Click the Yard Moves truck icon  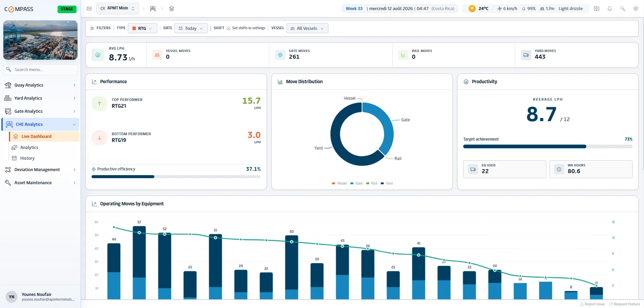pyautogui.click(x=526, y=55)
